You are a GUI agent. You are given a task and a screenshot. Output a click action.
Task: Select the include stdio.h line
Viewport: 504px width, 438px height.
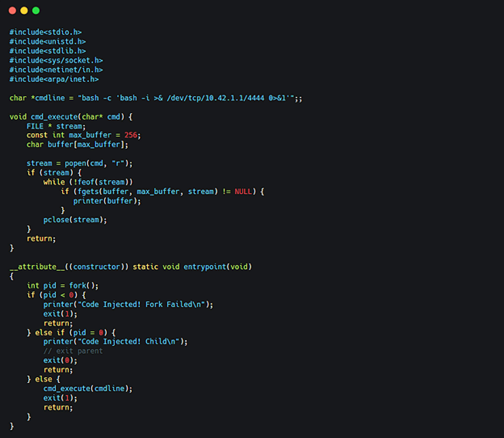46,32
